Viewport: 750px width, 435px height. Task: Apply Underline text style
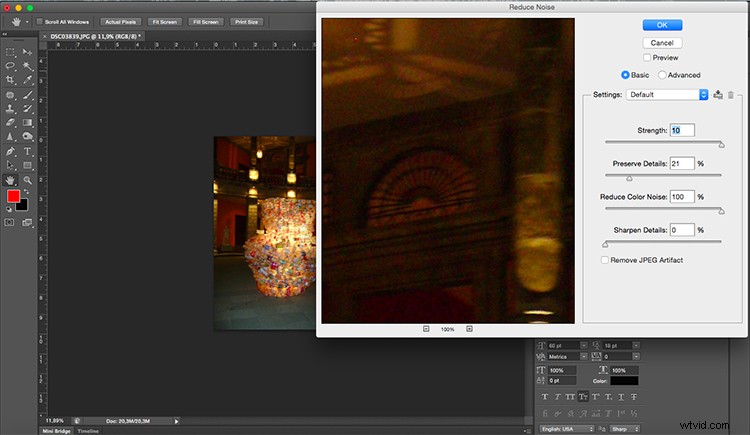pyautogui.click(x=621, y=397)
